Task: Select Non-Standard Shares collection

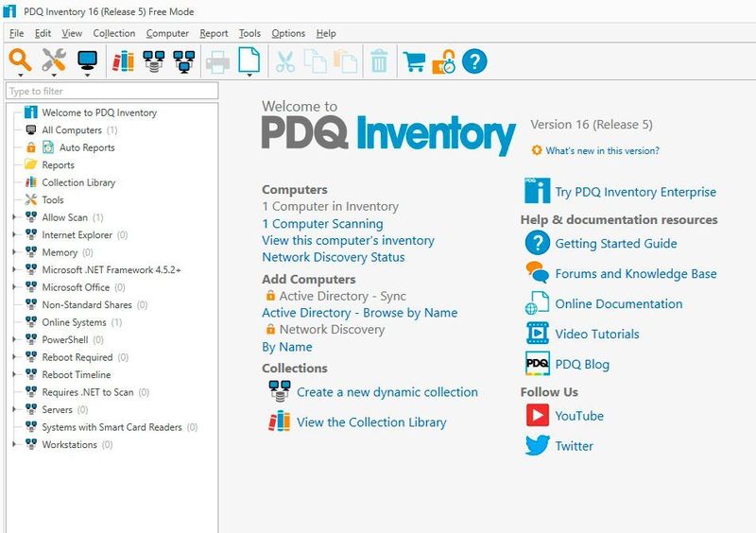Action: (87, 305)
